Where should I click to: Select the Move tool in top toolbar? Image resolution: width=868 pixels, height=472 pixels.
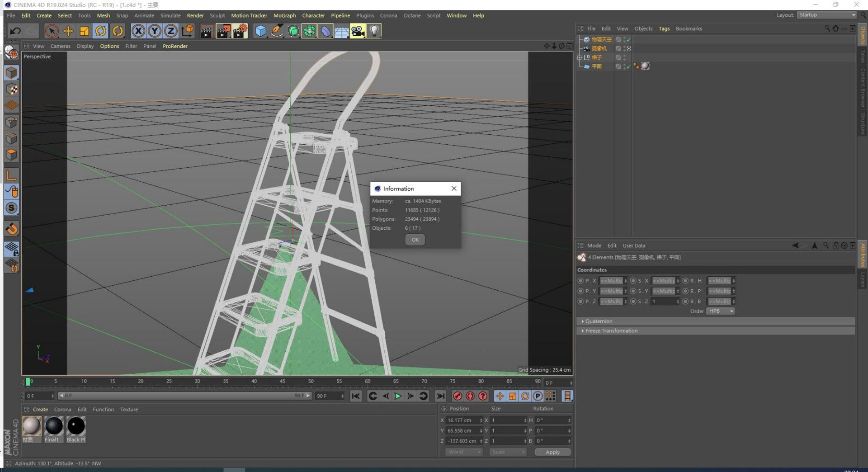coord(68,31)
